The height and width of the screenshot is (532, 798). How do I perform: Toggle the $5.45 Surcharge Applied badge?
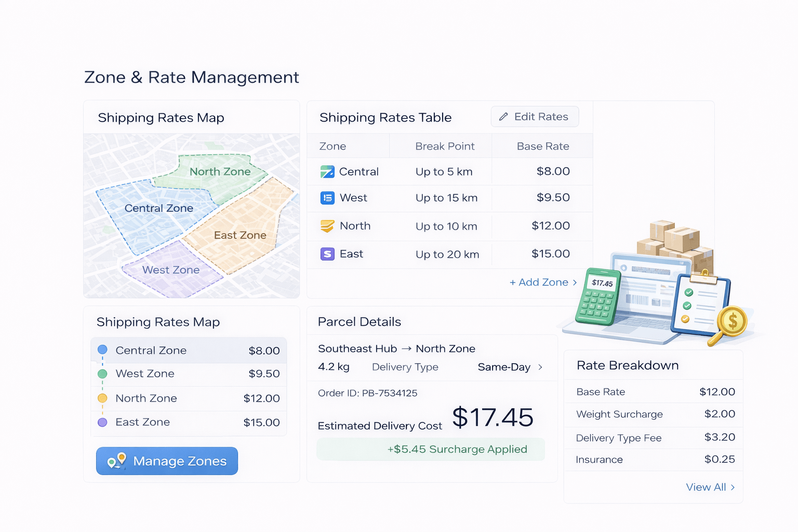pyautogui.click(x=431, y=449)
